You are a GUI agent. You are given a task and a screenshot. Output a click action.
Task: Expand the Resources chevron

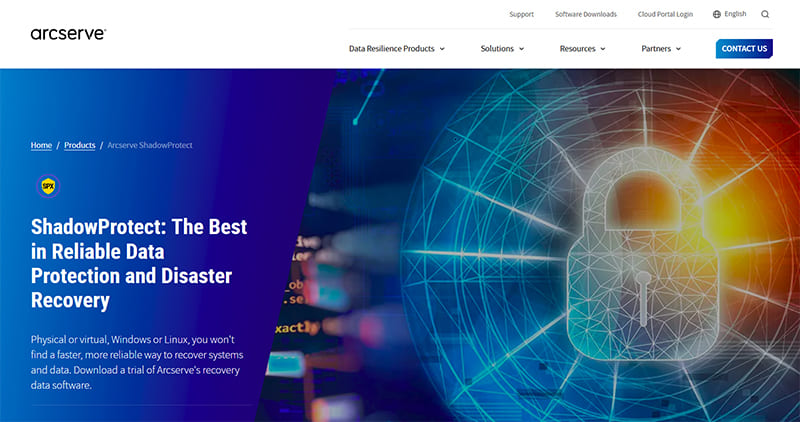603,49
